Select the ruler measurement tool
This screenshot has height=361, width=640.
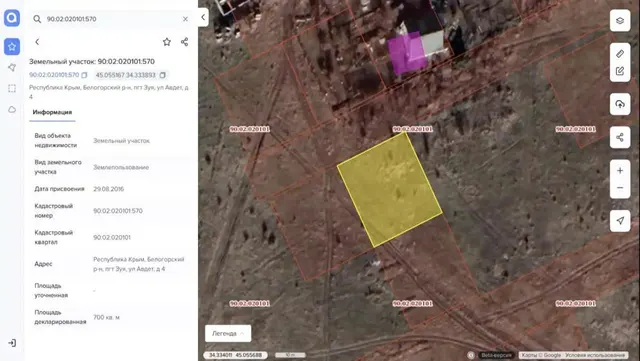point(620,53)
